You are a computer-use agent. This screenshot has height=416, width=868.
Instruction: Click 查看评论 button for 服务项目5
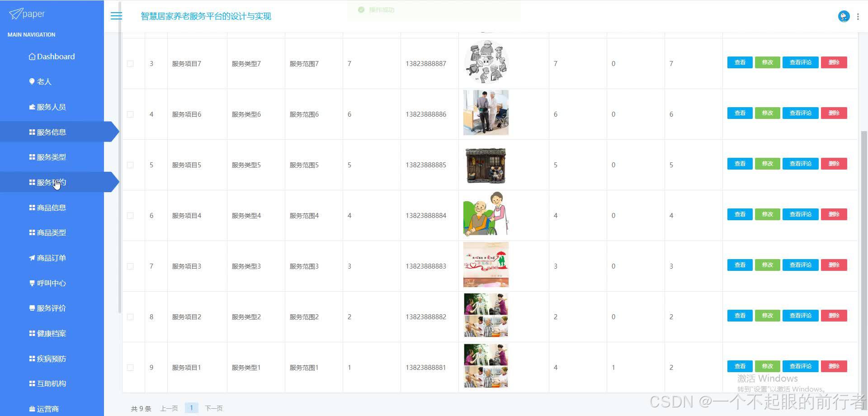coord(800,164)
